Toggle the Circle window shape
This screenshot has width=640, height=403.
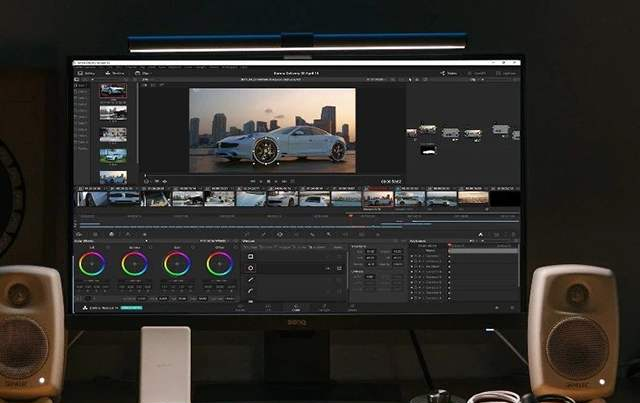click(250, 268)
